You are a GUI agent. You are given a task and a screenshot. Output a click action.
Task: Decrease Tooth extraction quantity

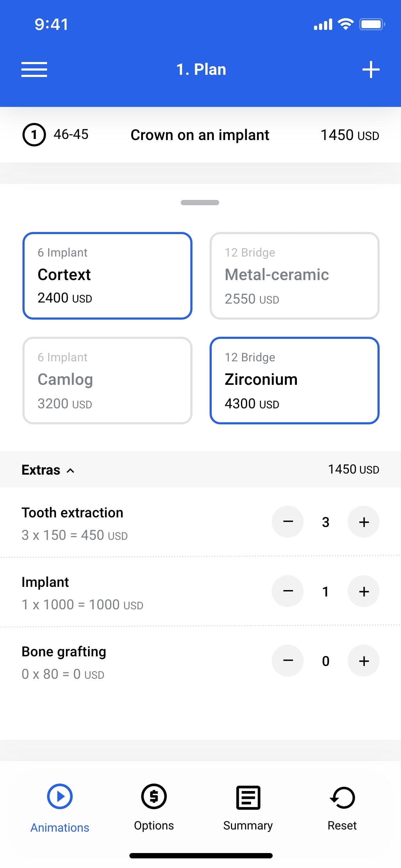coord(288,522)
